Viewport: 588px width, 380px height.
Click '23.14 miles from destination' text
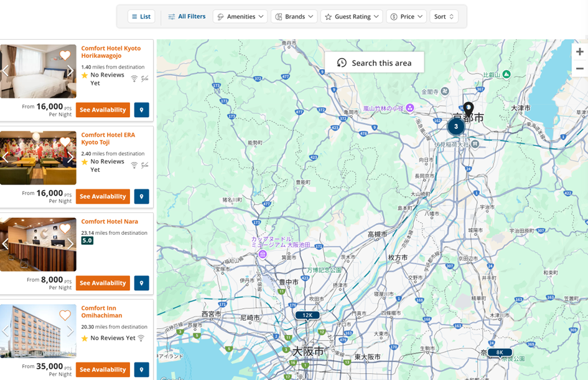tap(114, 233)
